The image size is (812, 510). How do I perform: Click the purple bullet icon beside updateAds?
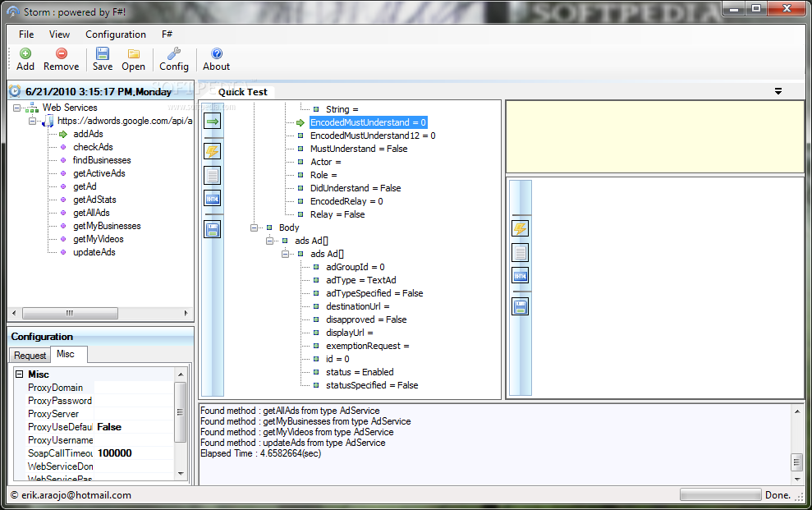(x=63, y=252)
